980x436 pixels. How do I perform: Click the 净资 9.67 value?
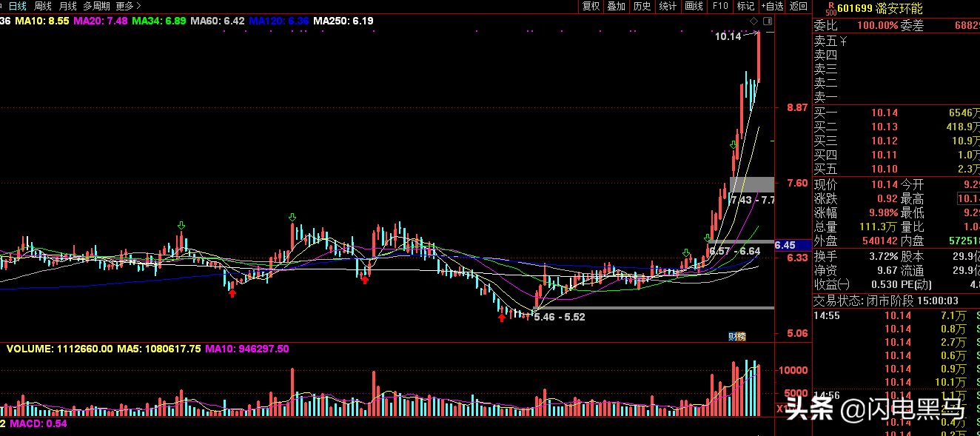click(887, 270)
